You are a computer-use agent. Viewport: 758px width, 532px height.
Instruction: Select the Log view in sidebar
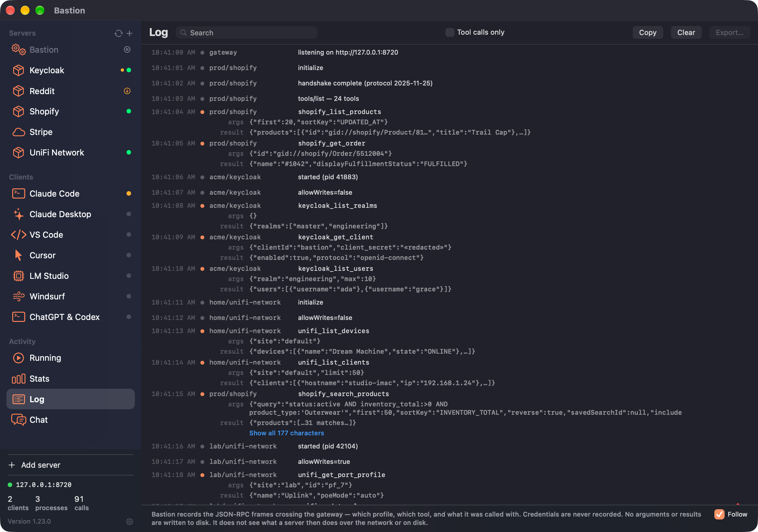[71, 399]
